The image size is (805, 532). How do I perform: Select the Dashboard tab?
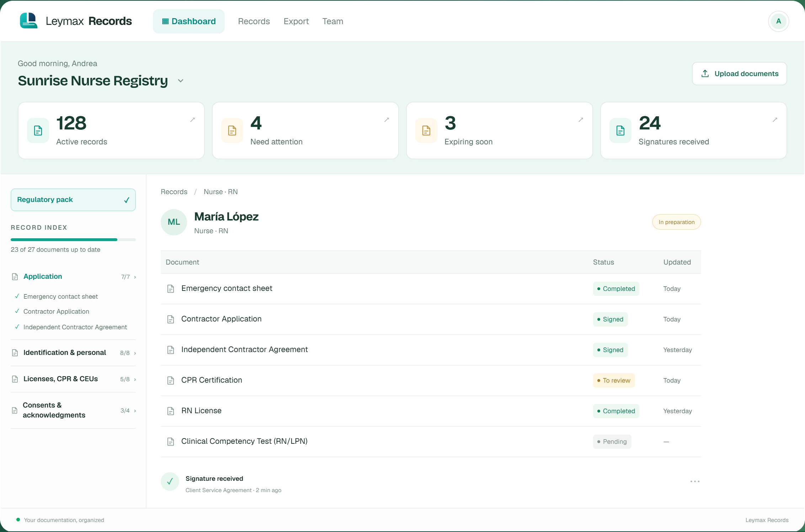coord(189,21)
